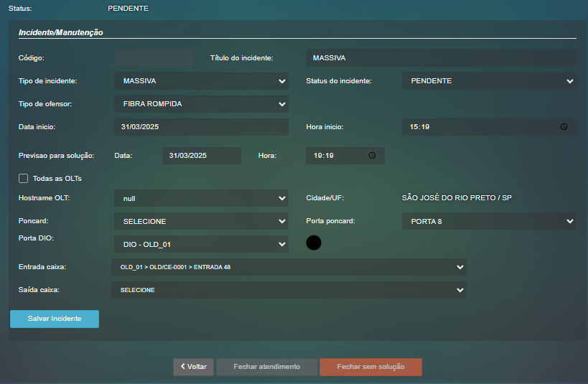Click the clock icon in Hora início field
588x384 pixels.
(564, 127)
